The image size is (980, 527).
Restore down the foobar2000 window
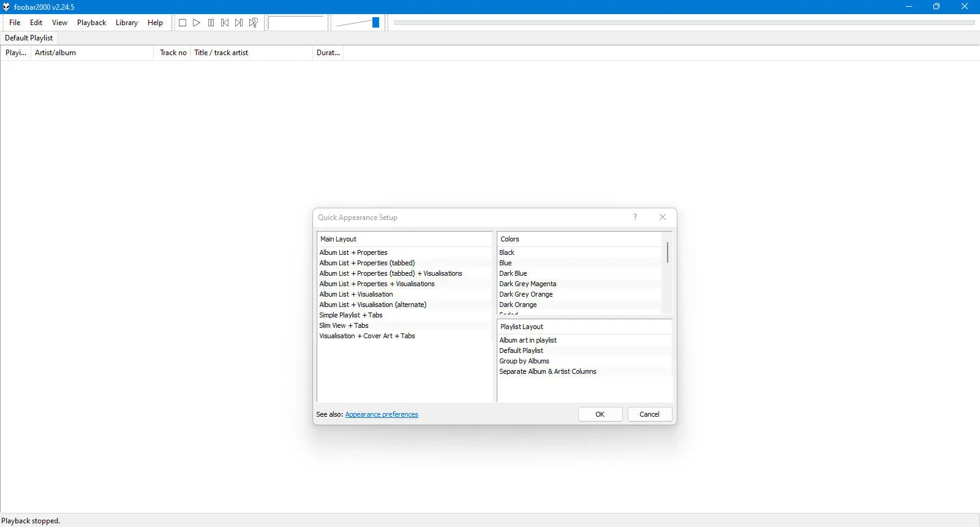(937, 7)
